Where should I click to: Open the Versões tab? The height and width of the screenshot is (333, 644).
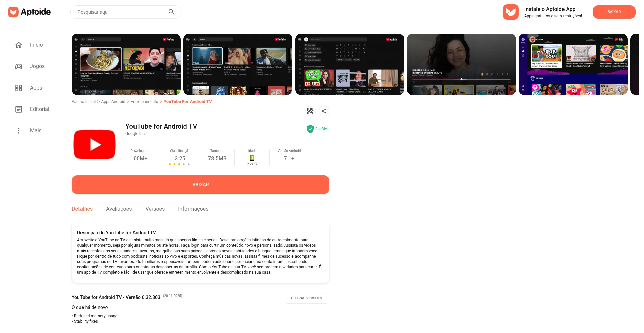[155, 209]
